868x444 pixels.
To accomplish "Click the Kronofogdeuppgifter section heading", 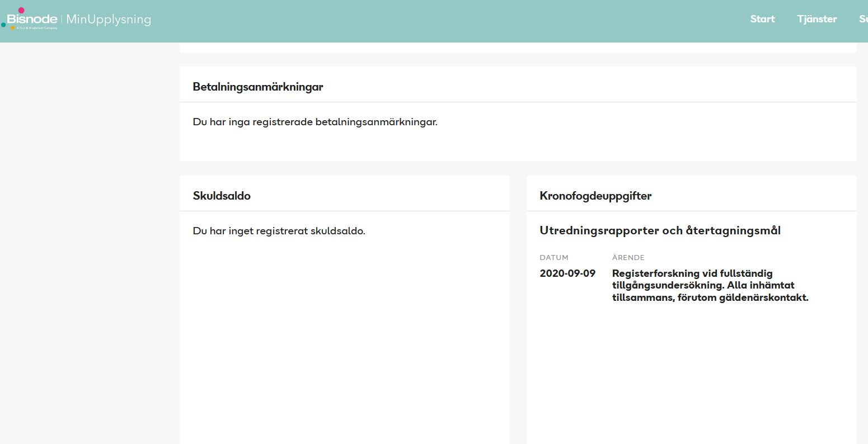I will [595, 196].
